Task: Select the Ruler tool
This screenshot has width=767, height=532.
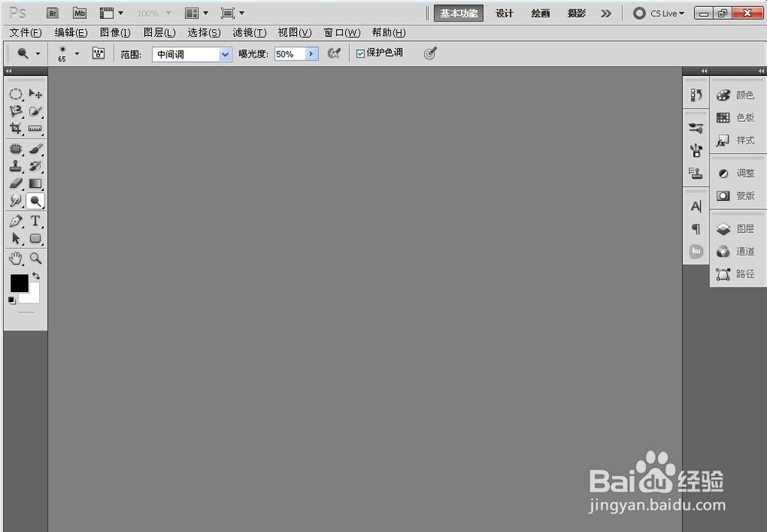Action: (35, 129)
